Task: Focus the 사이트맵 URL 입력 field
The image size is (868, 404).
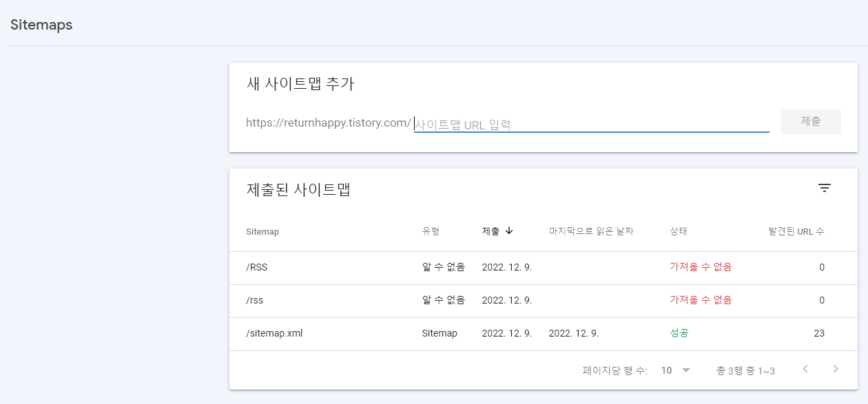Action: pyautogui.click(x=591, y=124)
